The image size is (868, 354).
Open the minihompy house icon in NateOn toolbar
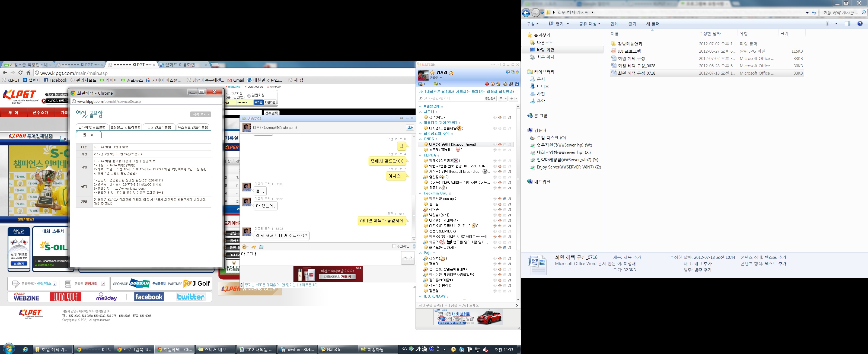pos(498,84)
